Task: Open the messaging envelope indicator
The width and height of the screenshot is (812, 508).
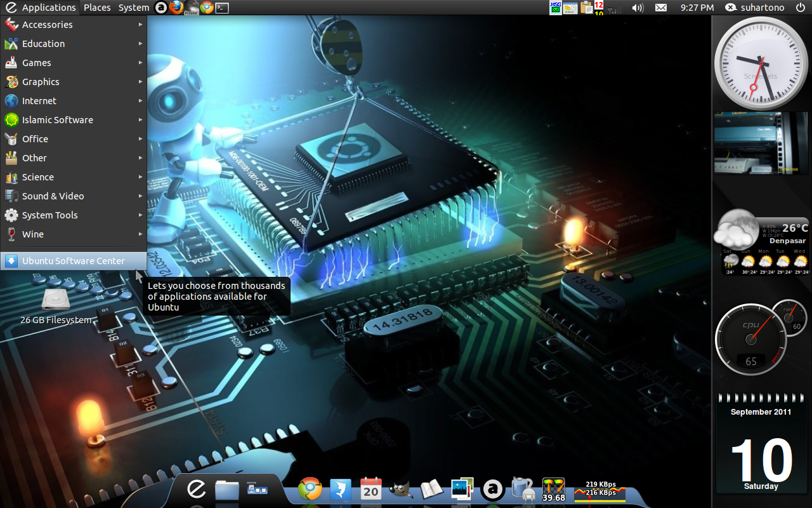Action: click(661, 8)
